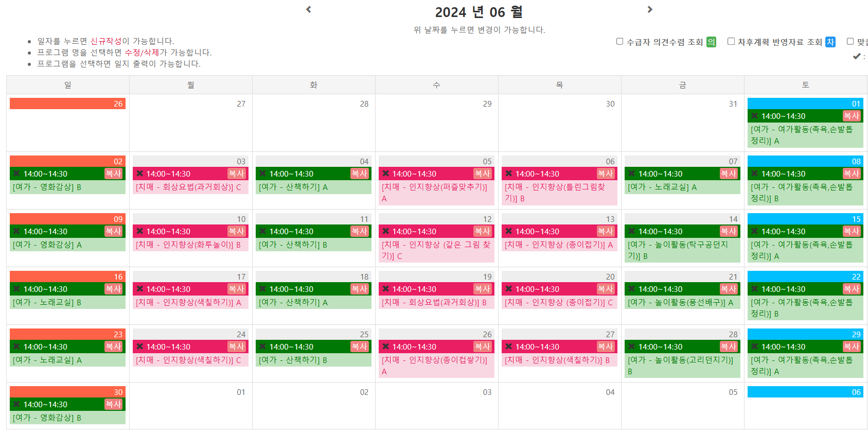
Task: Delete the June 03 program with X icon
Action: coord(139,174)
